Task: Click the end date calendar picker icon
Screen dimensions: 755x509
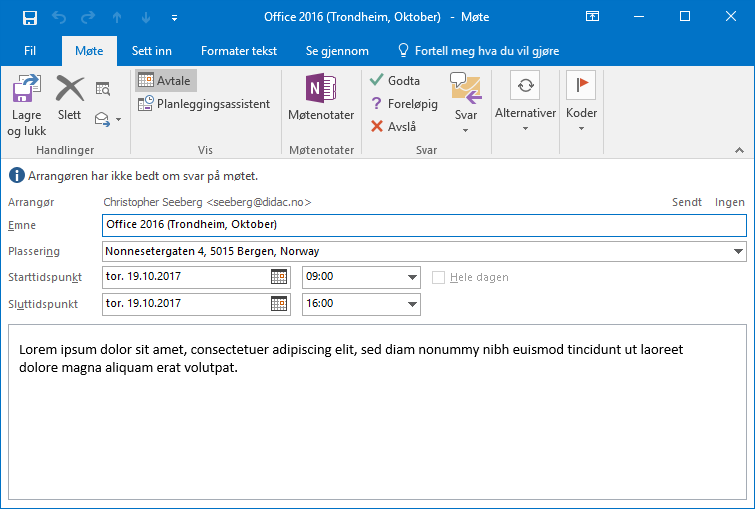Action: coord(279,304)
